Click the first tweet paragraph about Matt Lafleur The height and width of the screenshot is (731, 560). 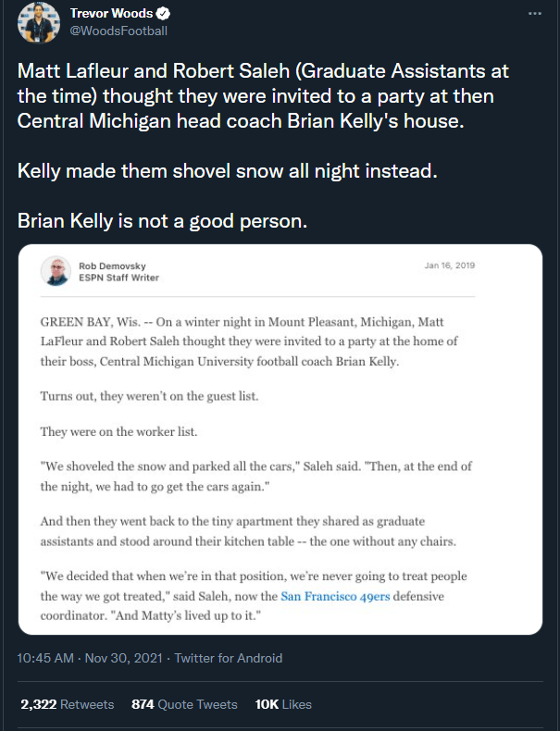coord(264,97)
